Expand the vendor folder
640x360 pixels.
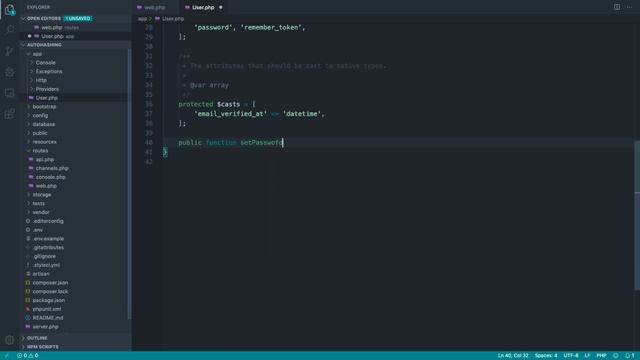coord(76,212)
